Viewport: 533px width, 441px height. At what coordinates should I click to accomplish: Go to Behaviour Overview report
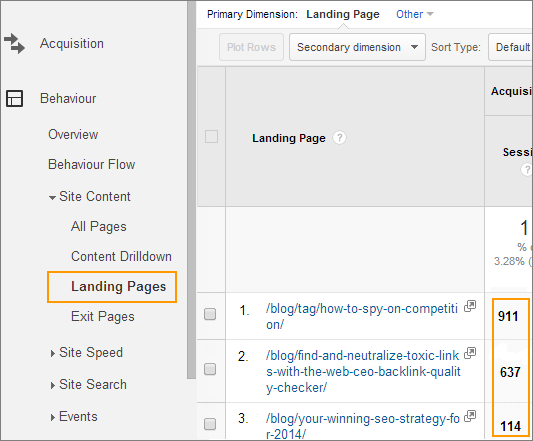[73, 134]
